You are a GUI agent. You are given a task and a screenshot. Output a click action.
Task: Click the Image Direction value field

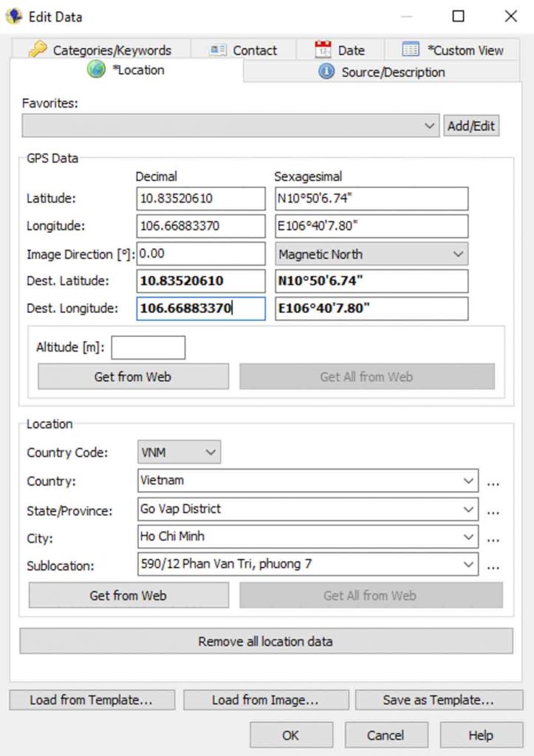pyautogui.click(x=201, y=254)
